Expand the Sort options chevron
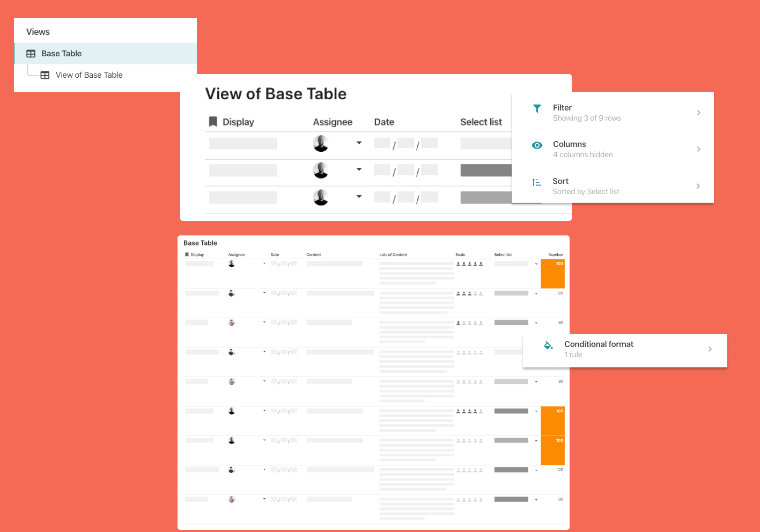This screenshot has height=532, width=760. point(698,186)
